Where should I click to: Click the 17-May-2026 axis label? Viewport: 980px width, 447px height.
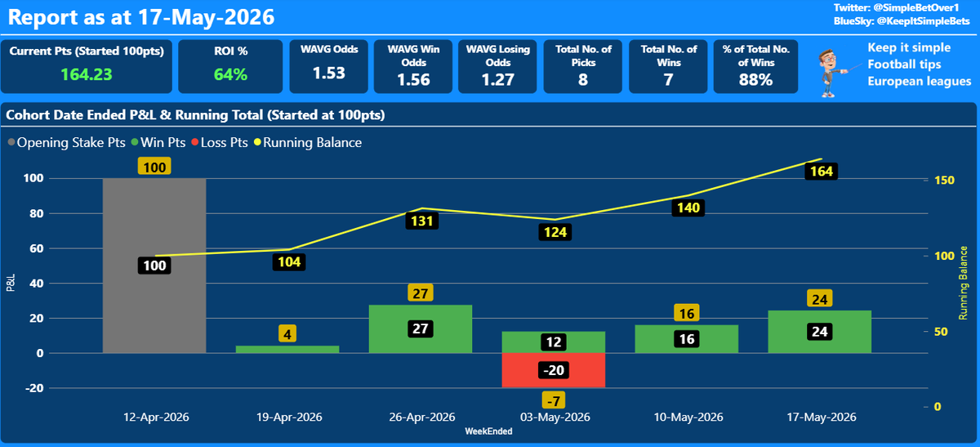(820, 417)
